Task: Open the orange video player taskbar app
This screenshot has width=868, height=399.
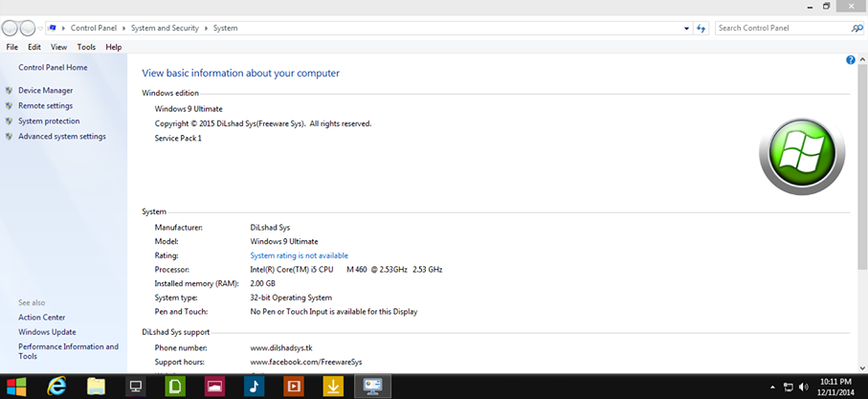Action: pos(294,387)
